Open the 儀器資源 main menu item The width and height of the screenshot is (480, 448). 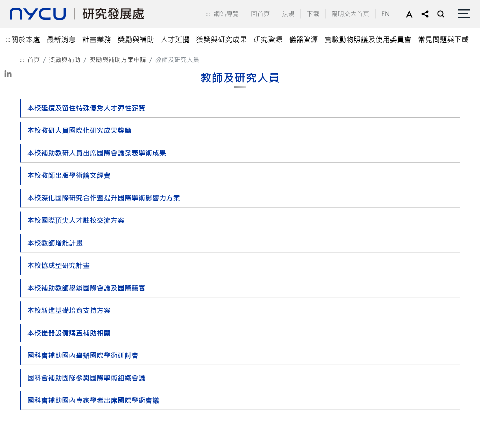pos(303,39)
